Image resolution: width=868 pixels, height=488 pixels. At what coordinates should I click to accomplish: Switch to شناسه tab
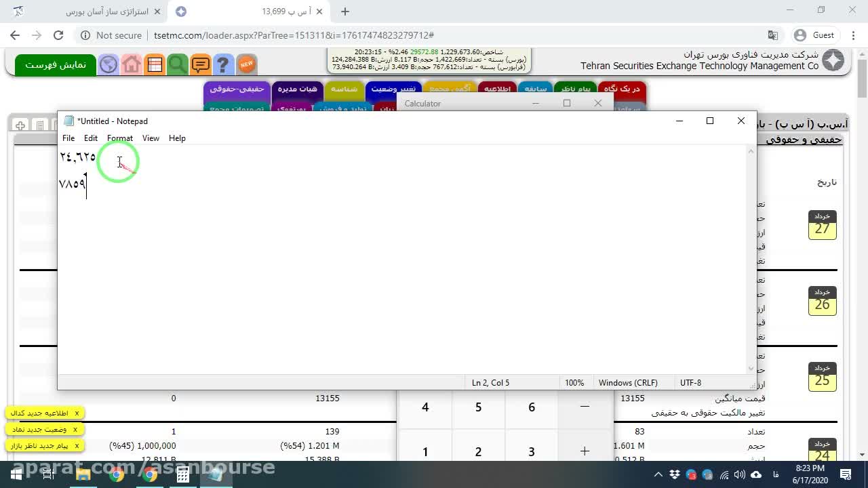344,89
